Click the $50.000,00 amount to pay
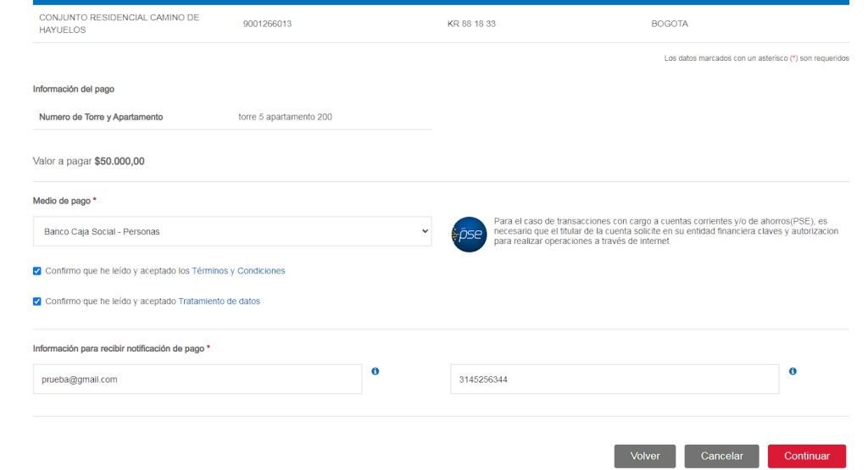This screenshot has width=868, height=470. 120,161
